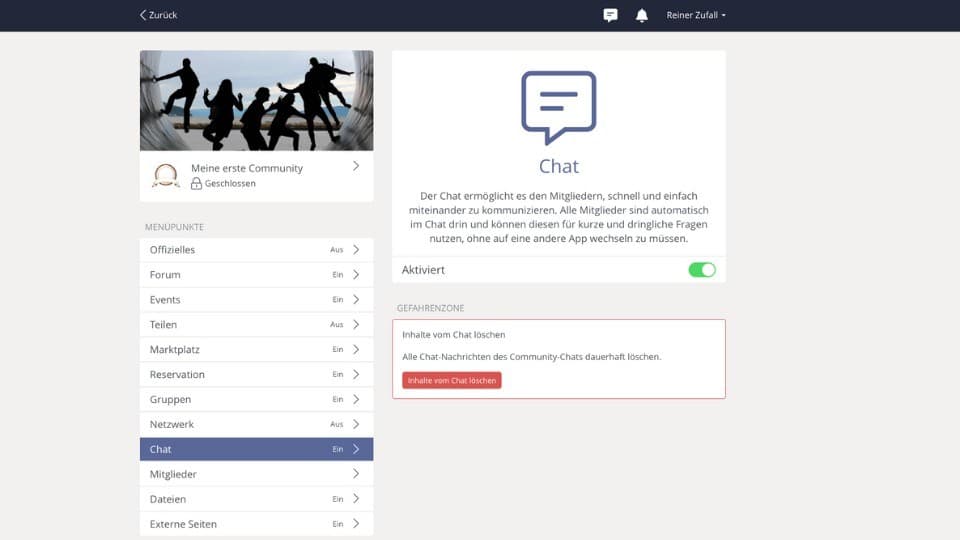
Task: Click chevron arrow on Events row
Action: click(356, 299)
